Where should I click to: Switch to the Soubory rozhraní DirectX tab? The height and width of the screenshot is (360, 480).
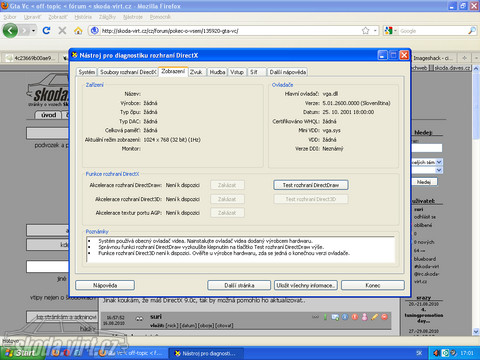[128, 72]
